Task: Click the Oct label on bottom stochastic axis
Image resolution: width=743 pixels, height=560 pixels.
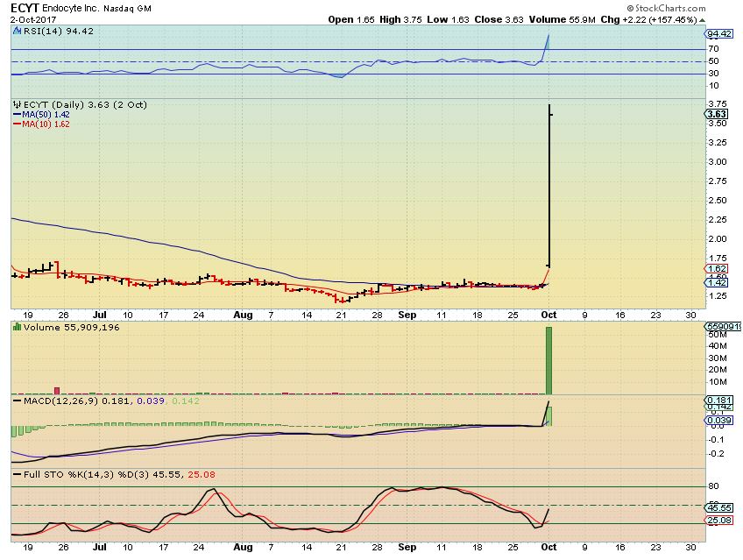Action: pyautogui.click(x=548, y=547)
